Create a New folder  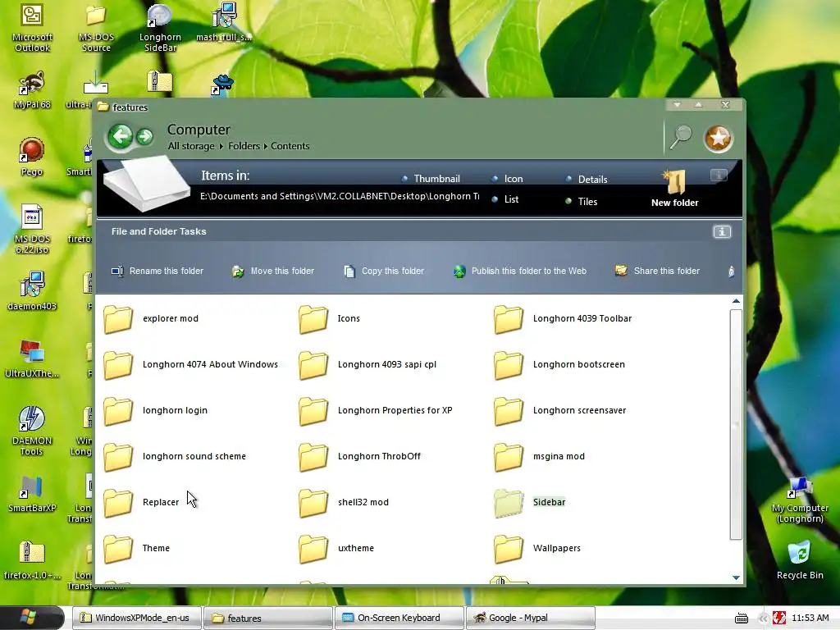[674, 189]
